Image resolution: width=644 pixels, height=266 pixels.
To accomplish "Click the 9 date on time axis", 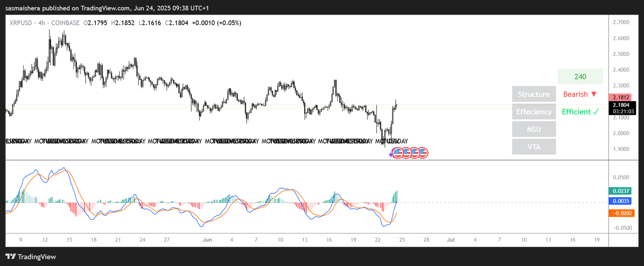I will (21, 240).
